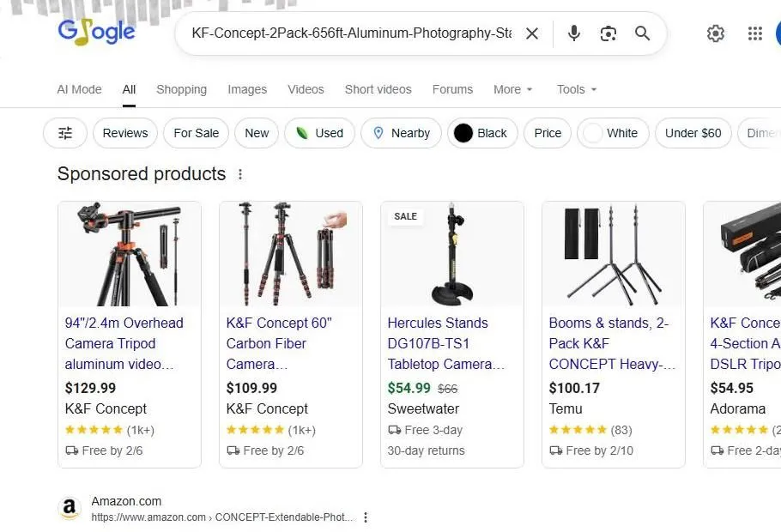Open options for the Amazon result
781x532 pixels.
click(366, 517)
